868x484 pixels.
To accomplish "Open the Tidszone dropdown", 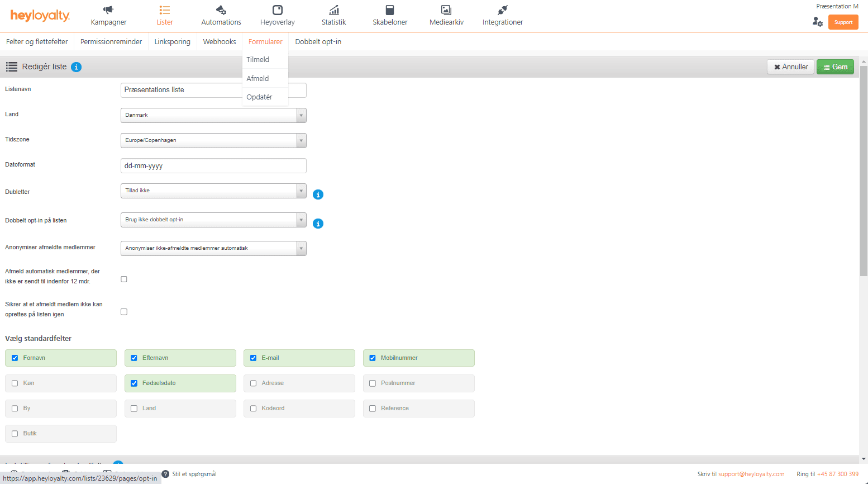I will (x=213, y=140).
